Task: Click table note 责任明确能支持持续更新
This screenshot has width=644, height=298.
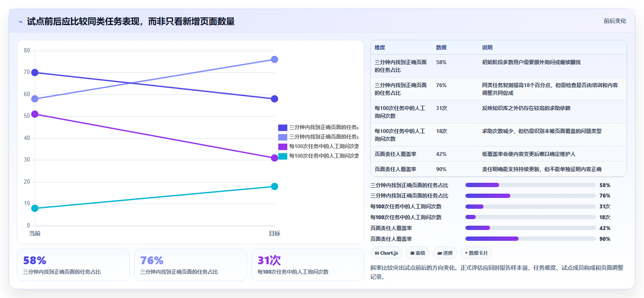Action: pos(541,169)
